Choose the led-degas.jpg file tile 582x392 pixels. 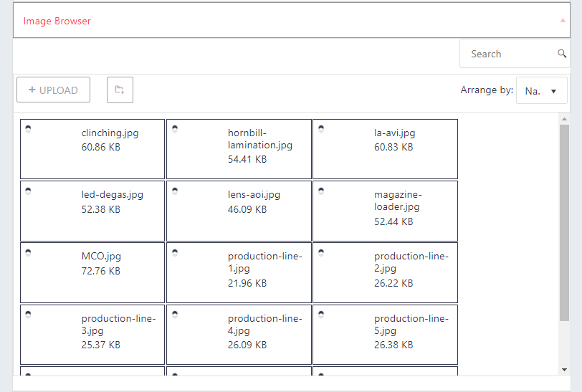point(92,211)
